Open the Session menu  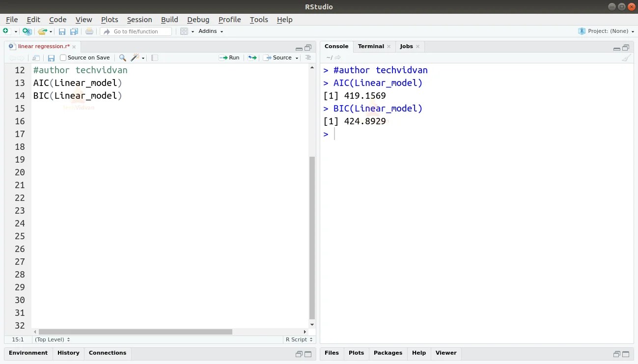(139, 20)
